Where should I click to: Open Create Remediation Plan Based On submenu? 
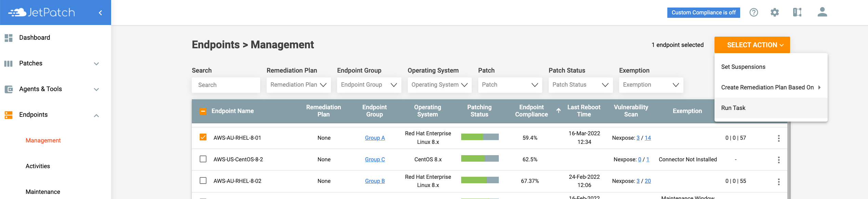point(771,87)
